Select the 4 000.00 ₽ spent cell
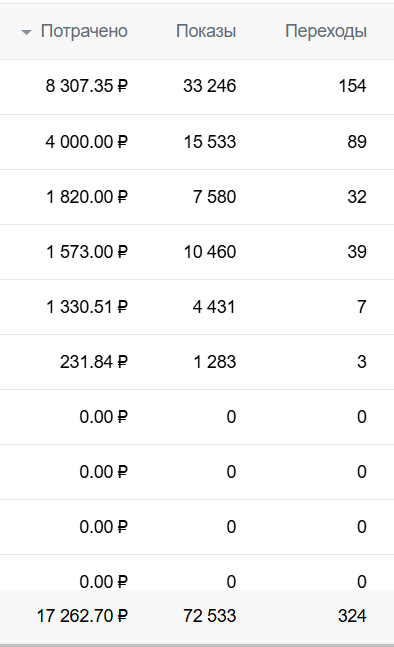The width and height of the screenshot is (394, 647). (87, 142)
